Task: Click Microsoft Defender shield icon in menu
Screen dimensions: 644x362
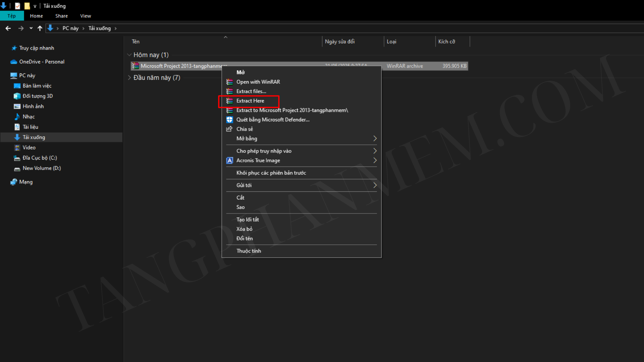Action: coord(229,120)
